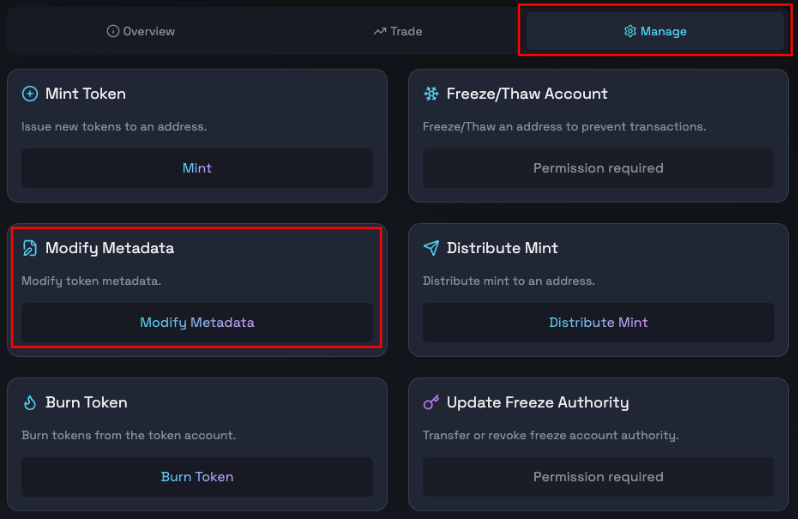Click the snowflake Freeze/Thaw Account icon
This screenshot has height=519, width=798.
coord(431,94)
